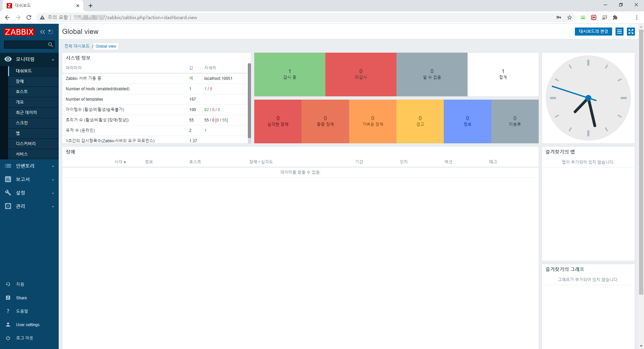Click the Administration gear icon

pos(8,206)
